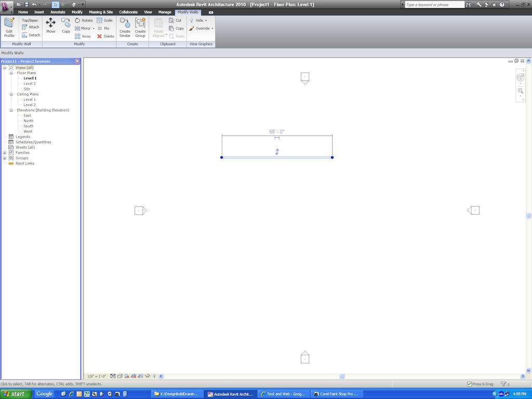Click the Edit Profile tool
The image size is (532, 399).
pos(9,28)
